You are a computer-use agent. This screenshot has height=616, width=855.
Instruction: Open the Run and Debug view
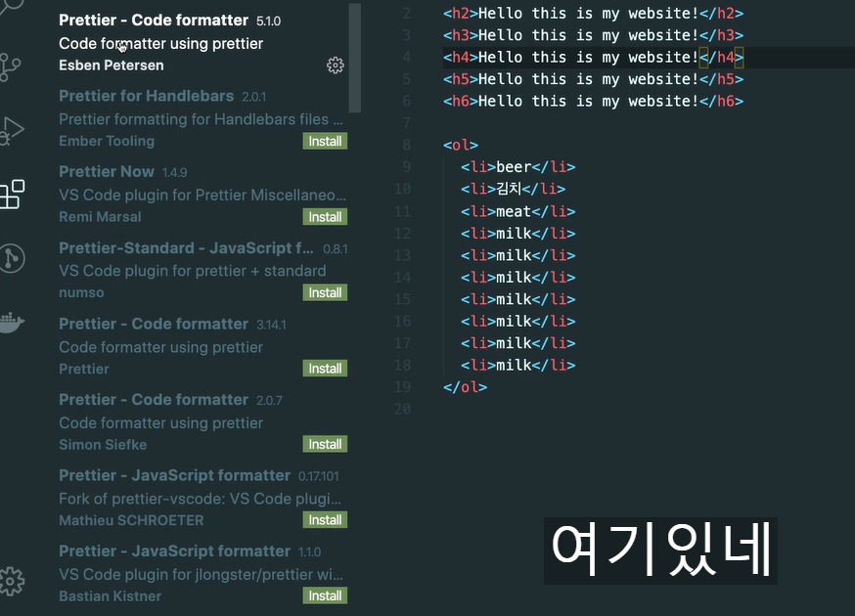pyautogui.click(x=11, y=131)
